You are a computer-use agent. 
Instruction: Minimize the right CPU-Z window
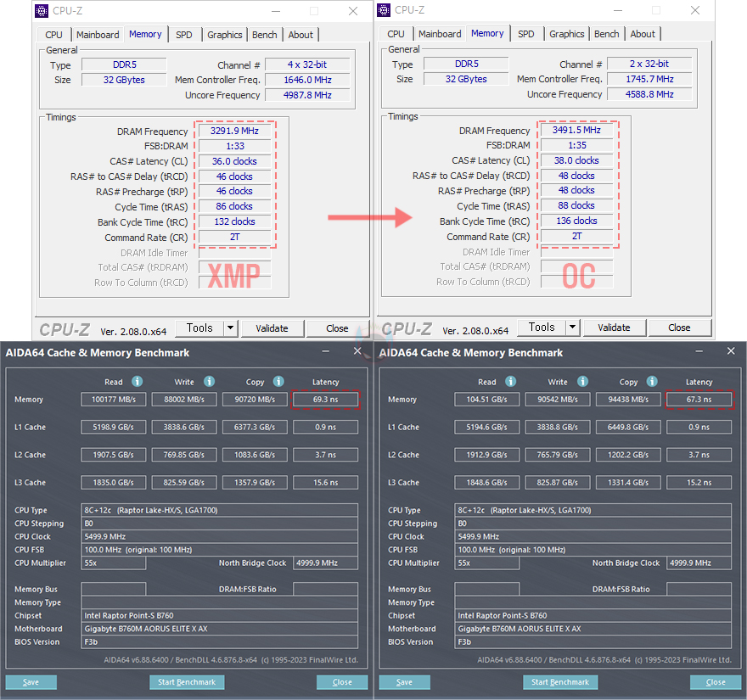coord(618,10)
